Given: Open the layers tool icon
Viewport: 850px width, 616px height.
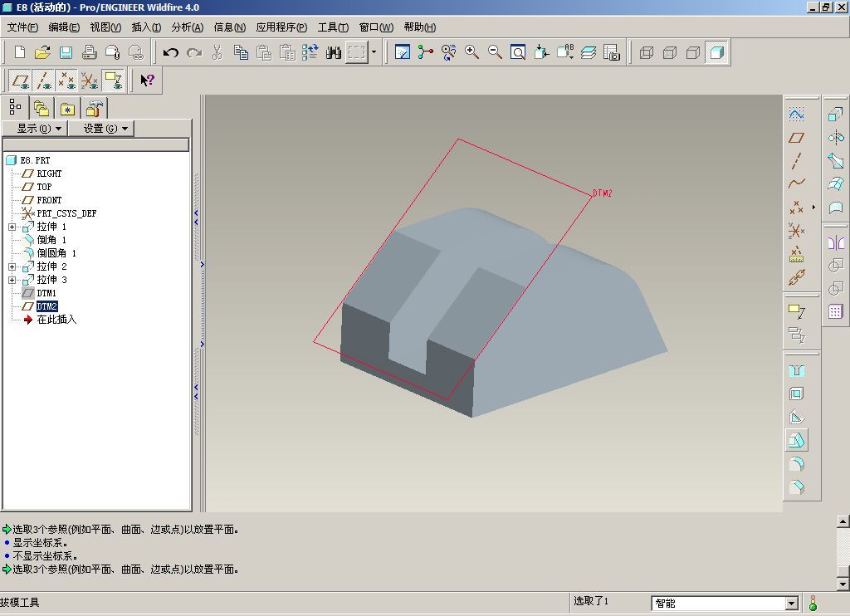Looking at the screenshot, I should [x=589, y=52].
